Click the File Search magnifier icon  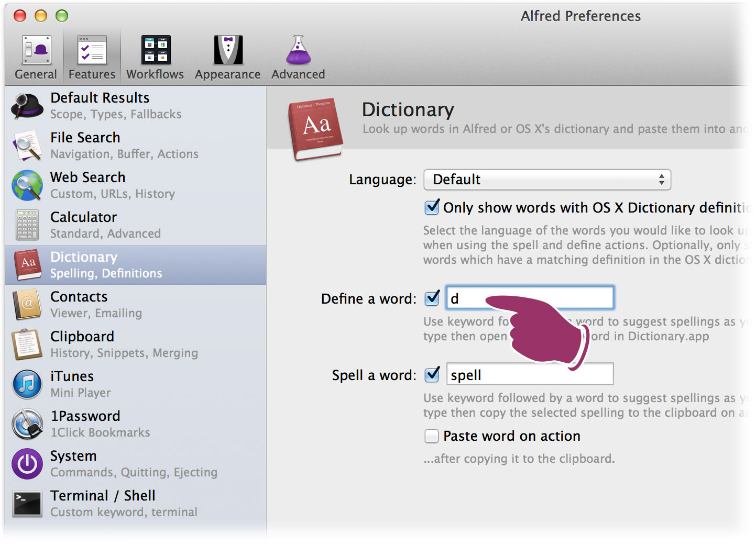pyautogui.click(x=27, y=146)
